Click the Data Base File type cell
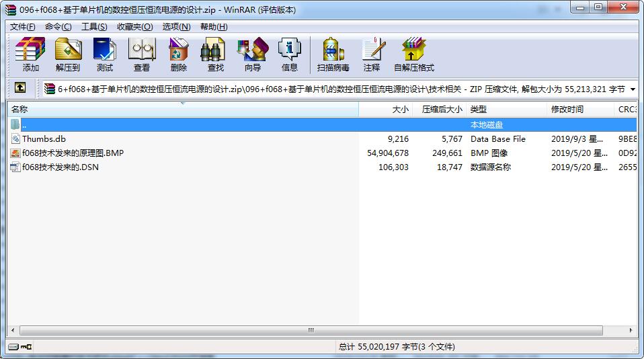Screen dimensions: 644x359 497,139
